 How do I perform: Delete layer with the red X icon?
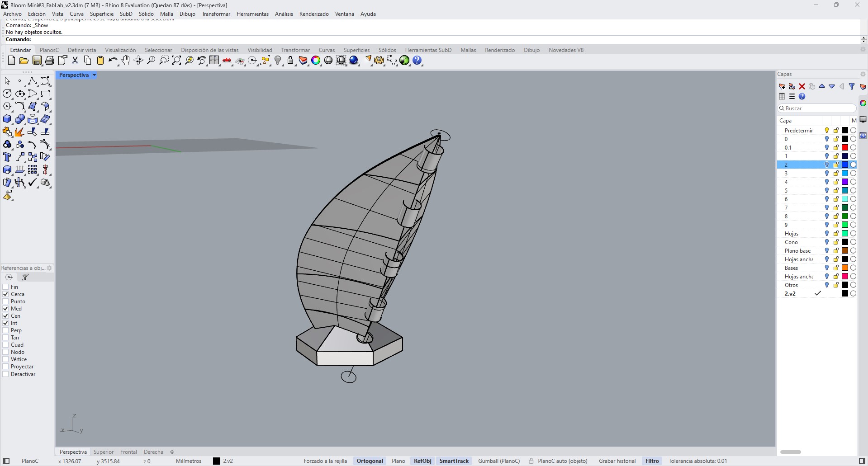coord(802,86)
